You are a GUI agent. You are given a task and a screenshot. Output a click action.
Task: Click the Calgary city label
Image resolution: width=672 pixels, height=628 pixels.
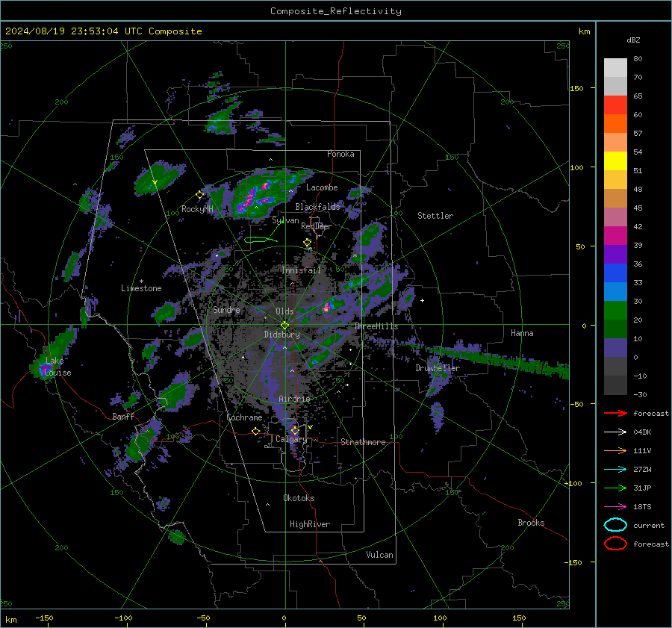(x=291, y=439)
